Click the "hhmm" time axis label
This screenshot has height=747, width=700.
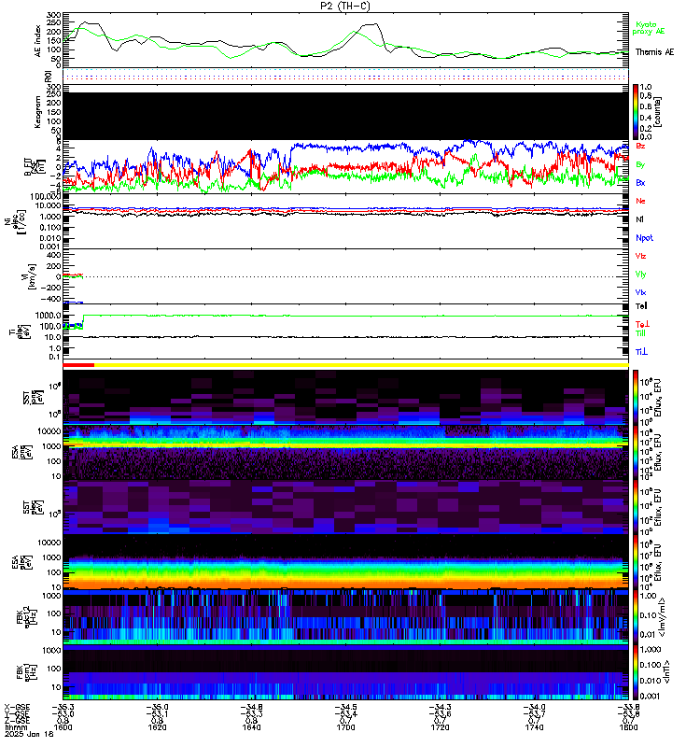tap(15, 727)
